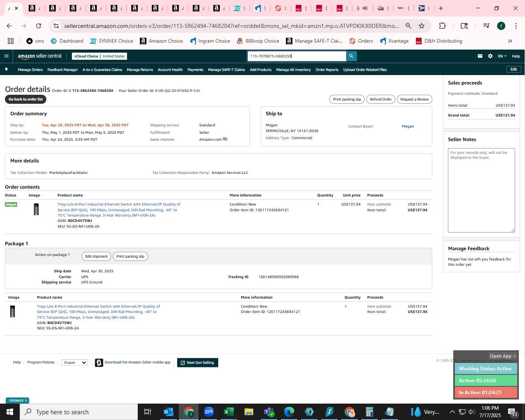The height and width of the screenshot is (420, 525).
Task: Close the FEEDBACK tab at bottom left
Action: (26, 401)
